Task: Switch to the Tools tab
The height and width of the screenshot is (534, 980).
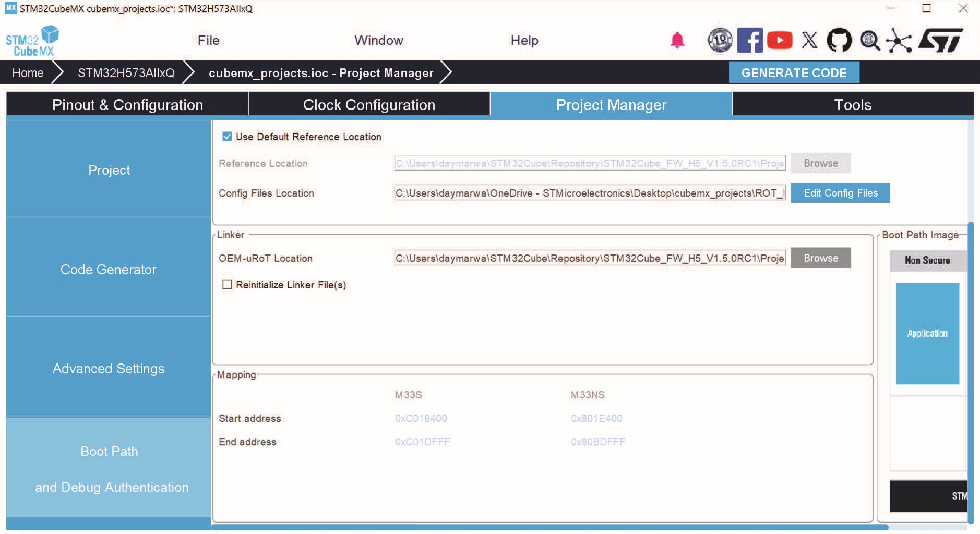Action: point(853,104)
